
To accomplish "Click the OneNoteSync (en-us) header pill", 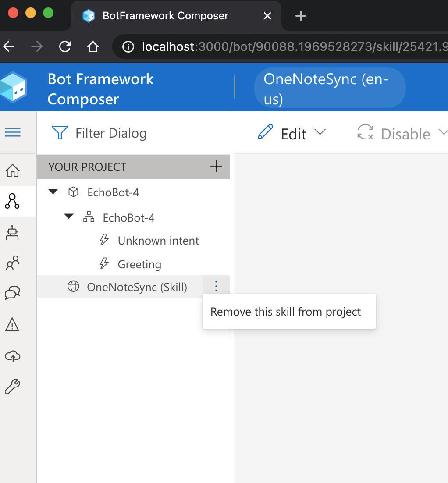I will (x=330, y=88).
